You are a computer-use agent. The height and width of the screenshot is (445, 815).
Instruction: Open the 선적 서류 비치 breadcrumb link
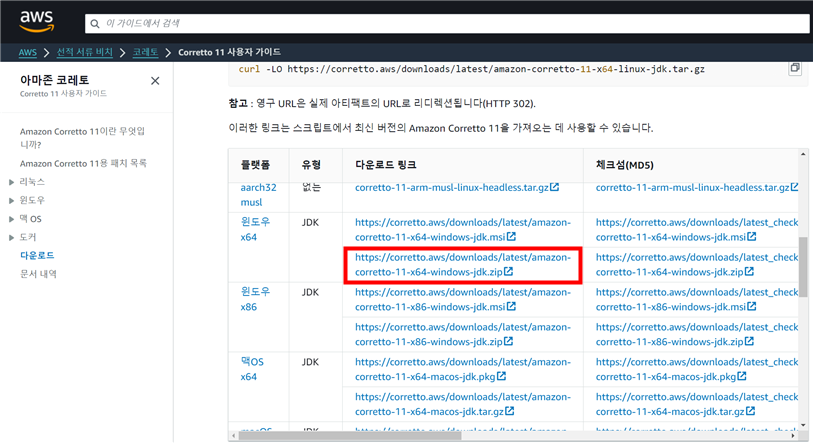coord(84,53)
